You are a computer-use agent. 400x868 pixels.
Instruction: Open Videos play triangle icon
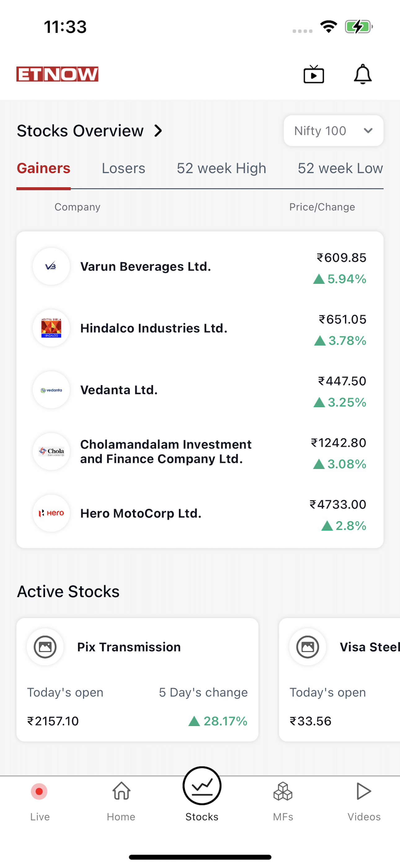364,791
